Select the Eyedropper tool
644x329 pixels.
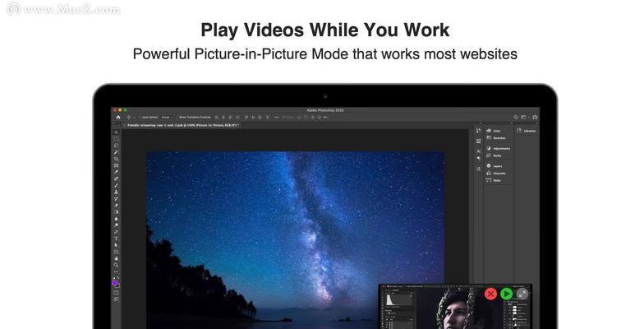coord(117,171)
